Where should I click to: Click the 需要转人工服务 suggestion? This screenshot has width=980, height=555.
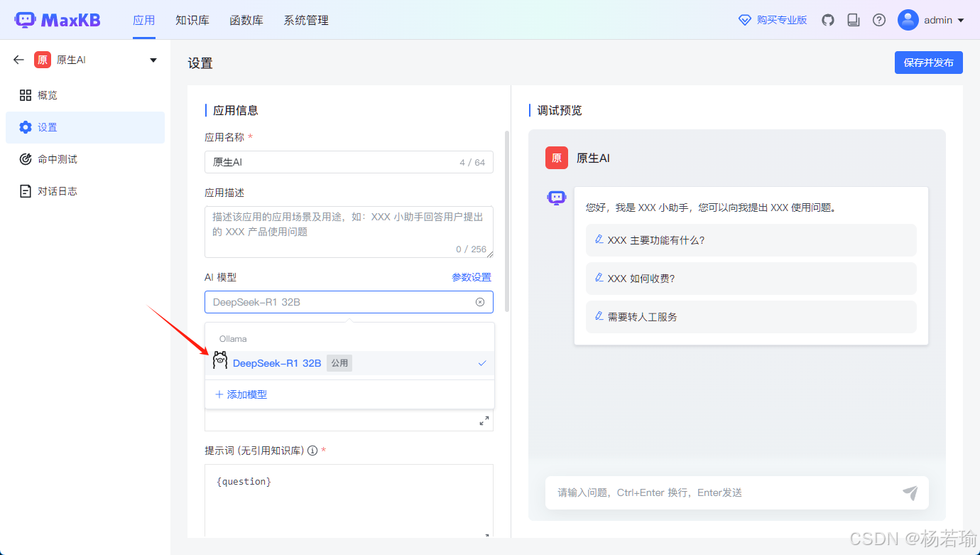click(x=751, y=317)
